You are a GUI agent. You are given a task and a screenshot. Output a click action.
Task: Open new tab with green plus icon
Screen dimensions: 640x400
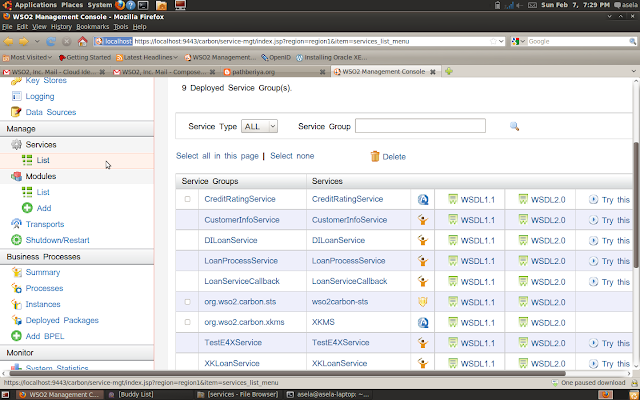pyautogui.click(x=449, y=71)
